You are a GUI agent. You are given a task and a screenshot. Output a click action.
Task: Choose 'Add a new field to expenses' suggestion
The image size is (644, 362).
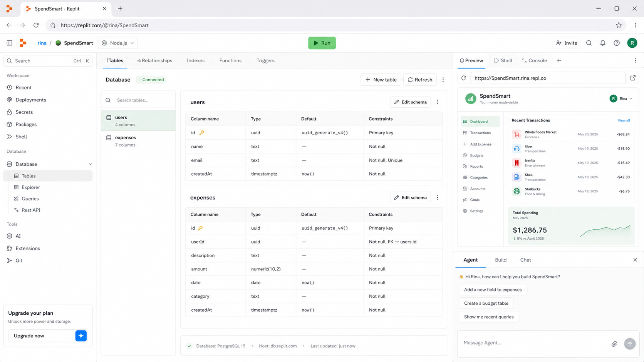click(493, 290)
